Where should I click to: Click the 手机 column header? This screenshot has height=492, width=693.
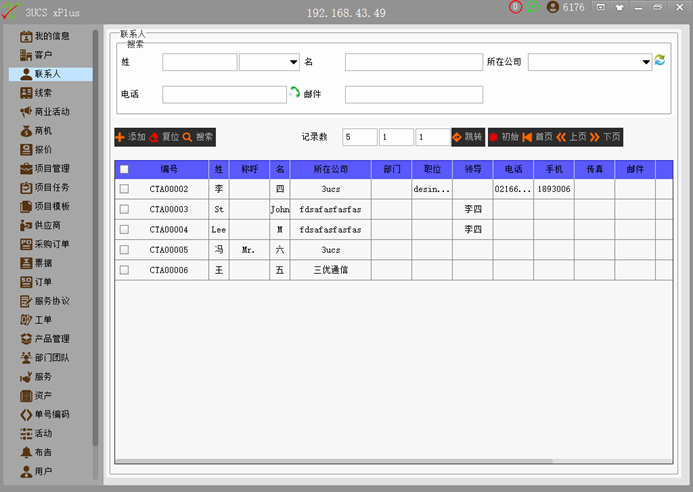554,169
